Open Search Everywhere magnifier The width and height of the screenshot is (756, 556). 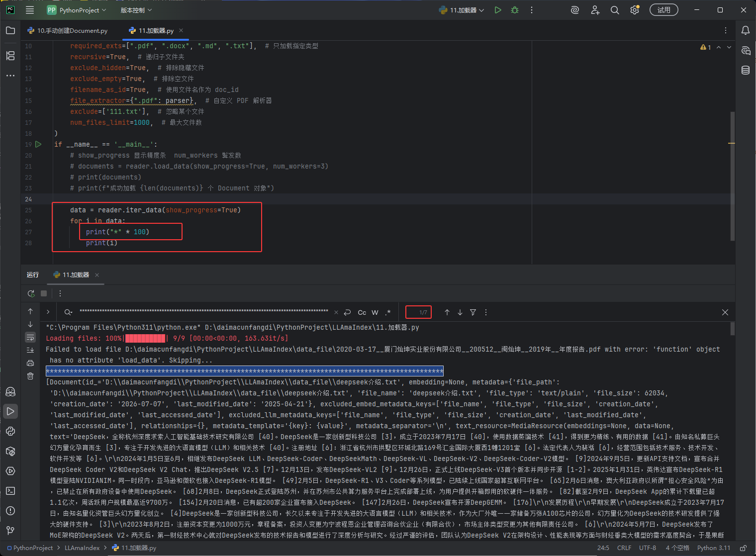[x=615, y=10]
